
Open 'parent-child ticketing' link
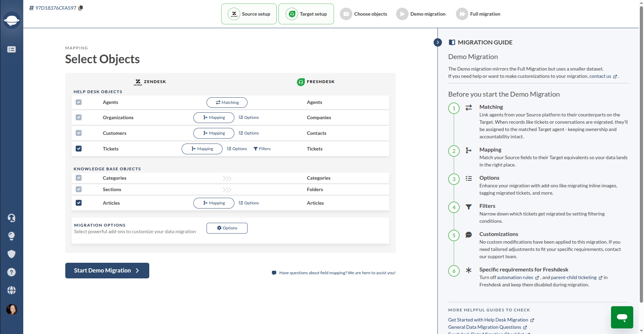click(576, 278)
